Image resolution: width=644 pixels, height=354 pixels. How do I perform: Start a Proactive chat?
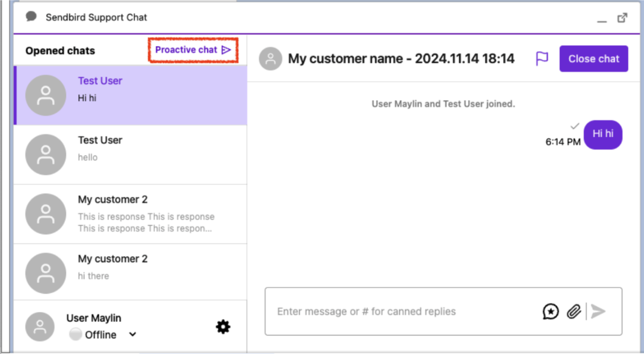[193, 50]
